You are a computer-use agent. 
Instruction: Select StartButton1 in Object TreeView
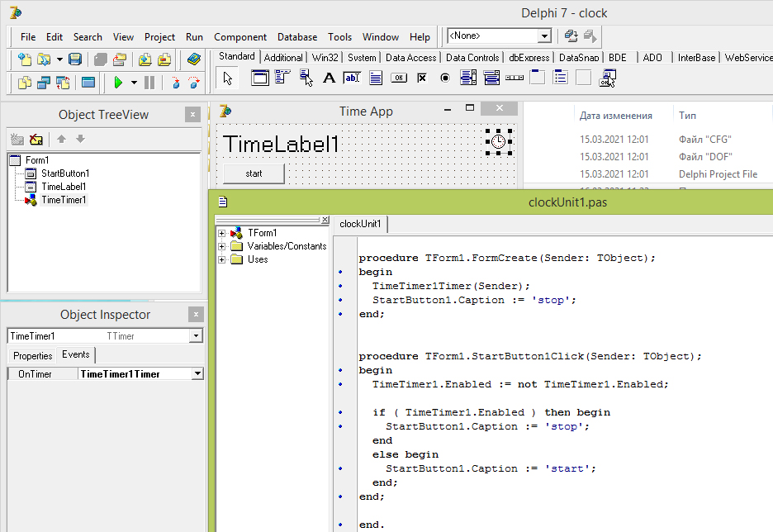point(65,173)
